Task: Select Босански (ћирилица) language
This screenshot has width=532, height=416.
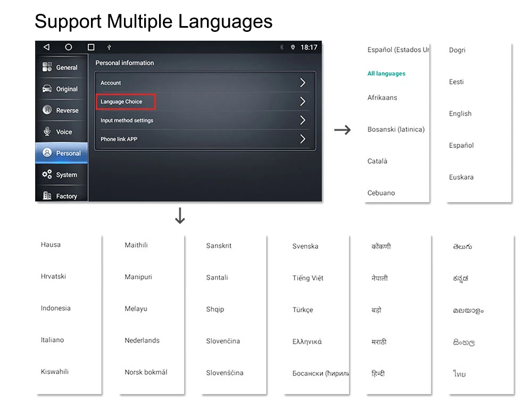Action: pyautogui.click(x=320, y=373)
